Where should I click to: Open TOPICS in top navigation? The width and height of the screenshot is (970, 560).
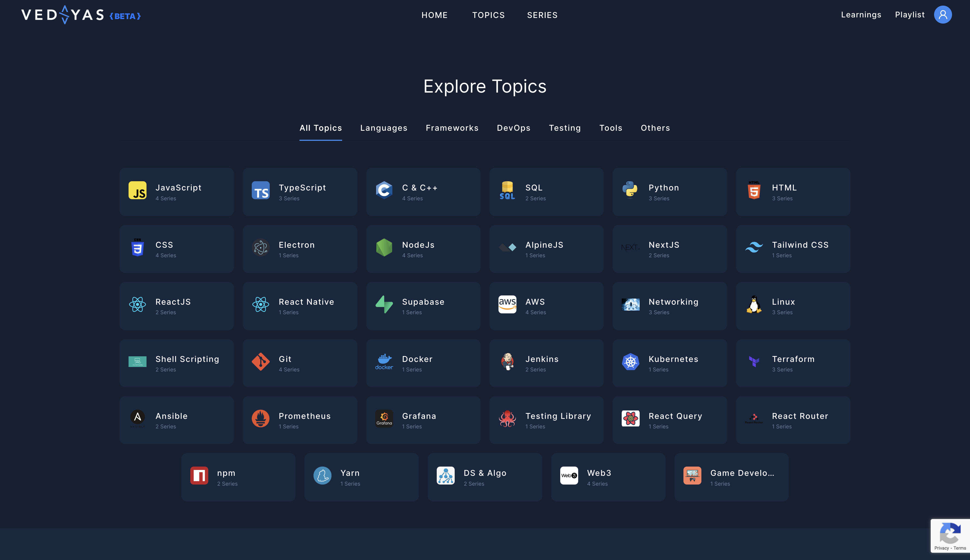(x=488, y=15)
